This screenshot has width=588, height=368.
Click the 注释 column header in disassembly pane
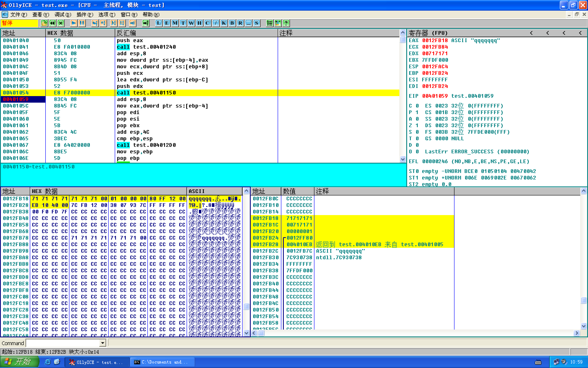(339, 33)
